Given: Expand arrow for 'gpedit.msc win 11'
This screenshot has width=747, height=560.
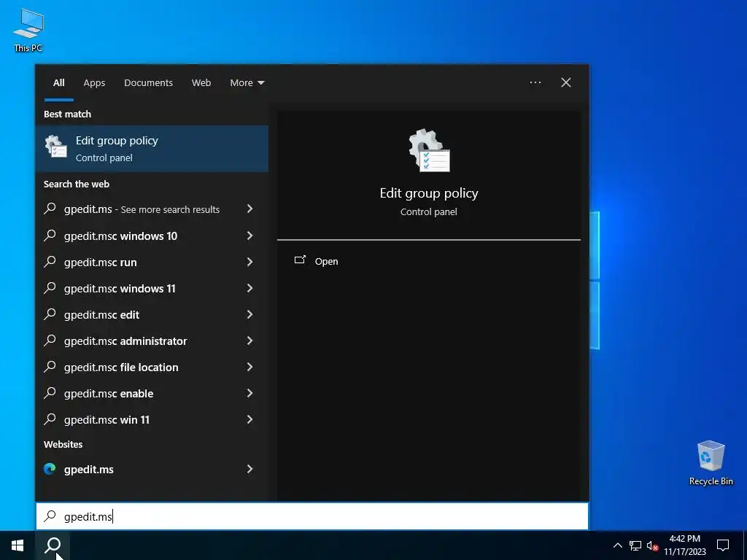Looking at the screenshot, I should (249, 419).
